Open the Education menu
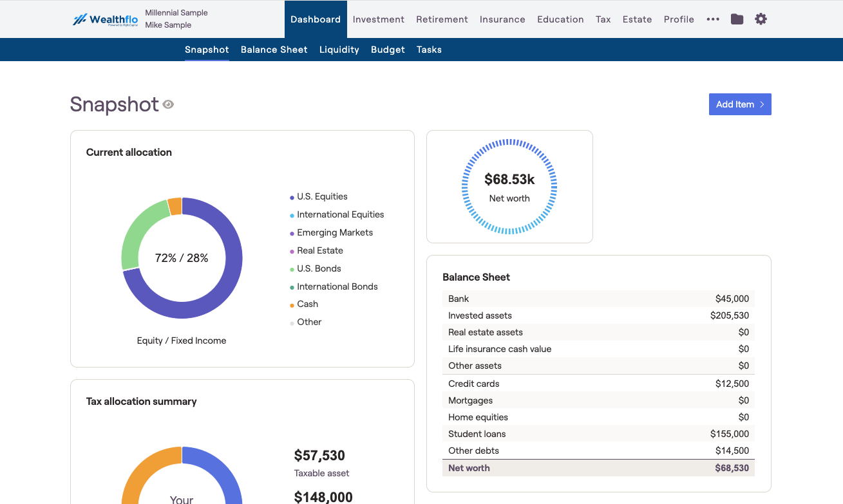The width and height of the screenshot is (843, 504). 560,19
